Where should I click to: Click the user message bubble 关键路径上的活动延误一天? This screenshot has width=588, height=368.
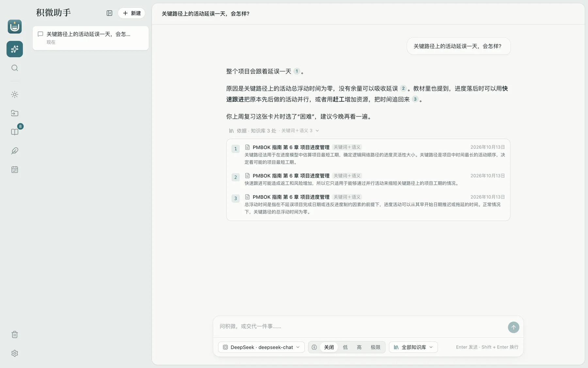pyautogui.click(x=458, y=46)
